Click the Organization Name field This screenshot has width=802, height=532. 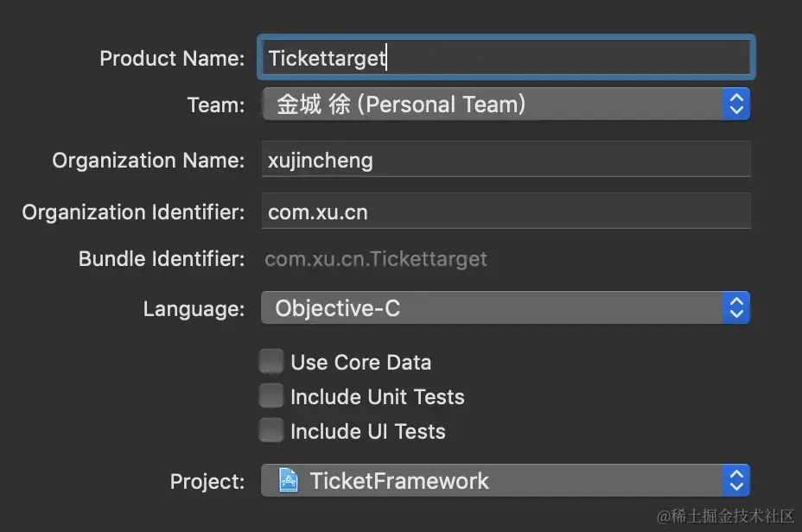pyautogui.click(x=506, y=160)
